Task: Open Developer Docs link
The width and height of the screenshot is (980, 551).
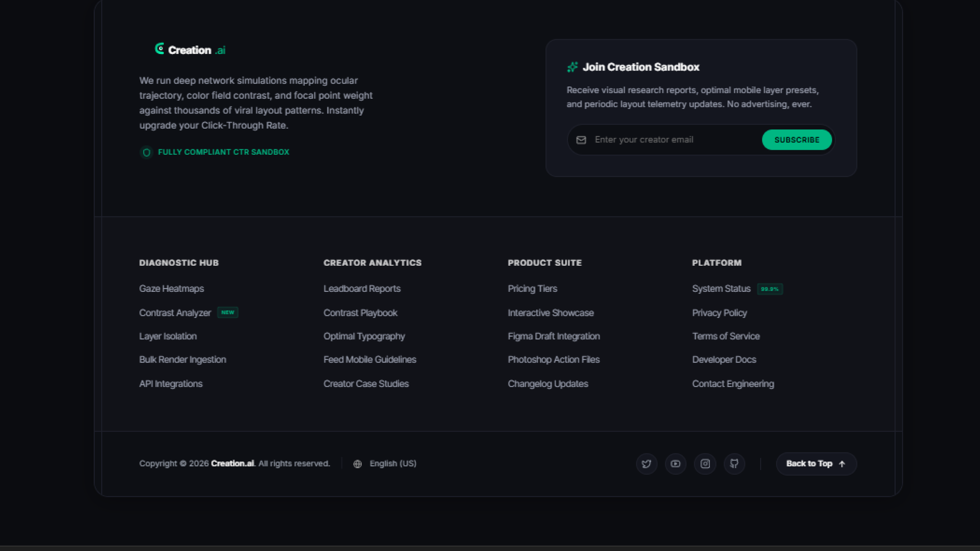Action: click(x=724, y=360)
